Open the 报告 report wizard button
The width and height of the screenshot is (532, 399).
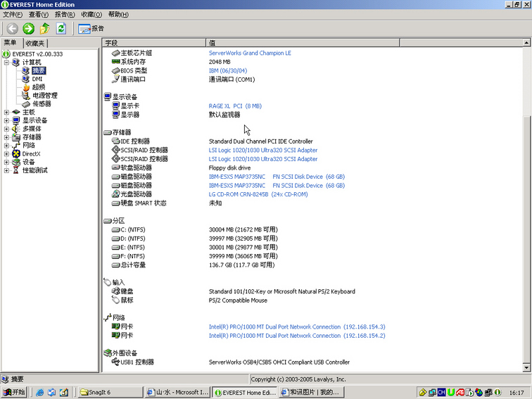point(91,28)
